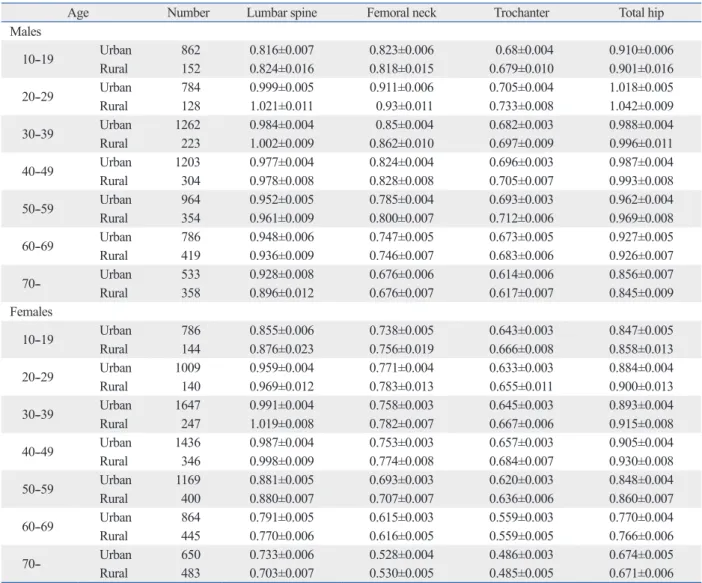Select the number value '358'
The image size is (702, 583).
(x=191, y=293)
